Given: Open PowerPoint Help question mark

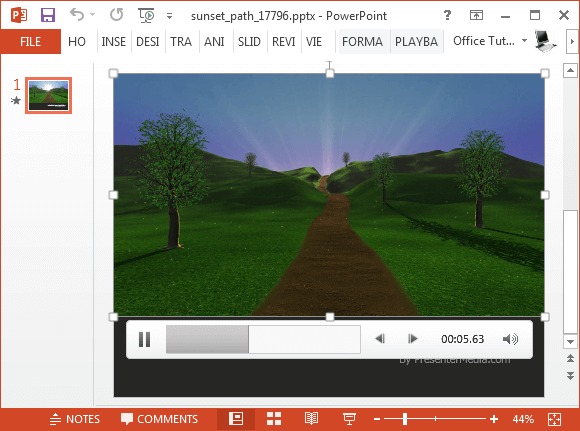Looking at the screenshot, I should click(x=447, y=15).
